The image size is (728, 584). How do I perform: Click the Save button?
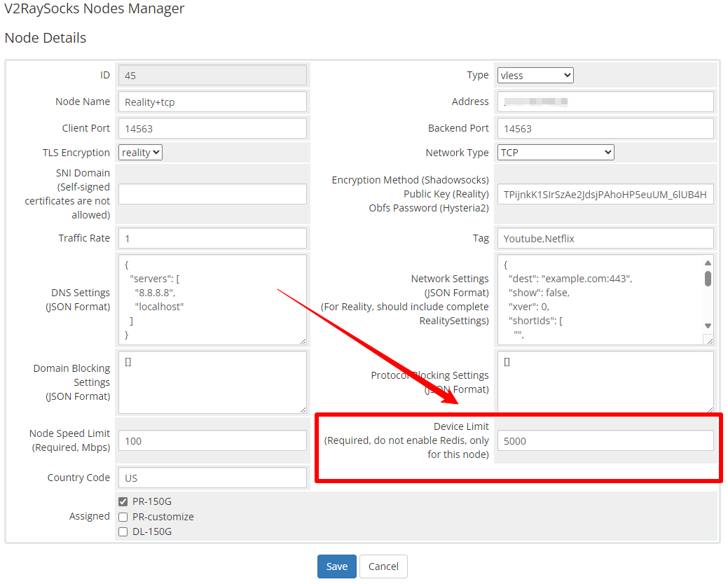(x=336, y=566)
